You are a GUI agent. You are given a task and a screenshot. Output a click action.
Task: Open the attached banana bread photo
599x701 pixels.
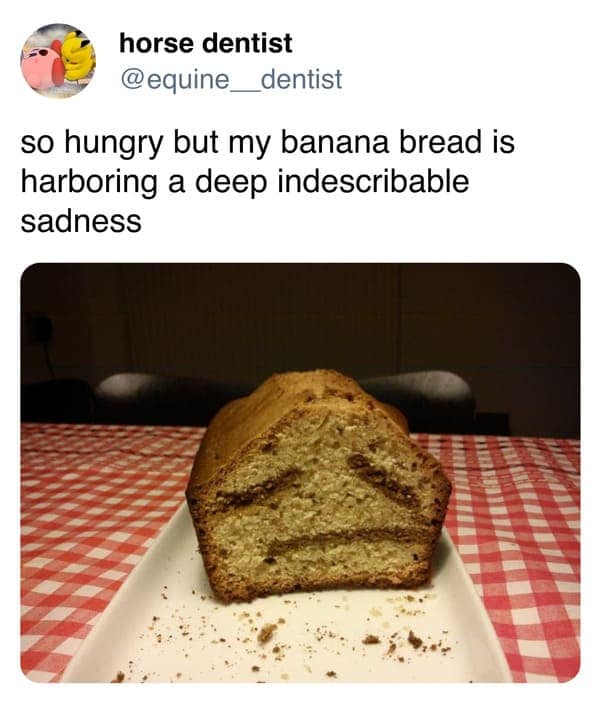300,473
